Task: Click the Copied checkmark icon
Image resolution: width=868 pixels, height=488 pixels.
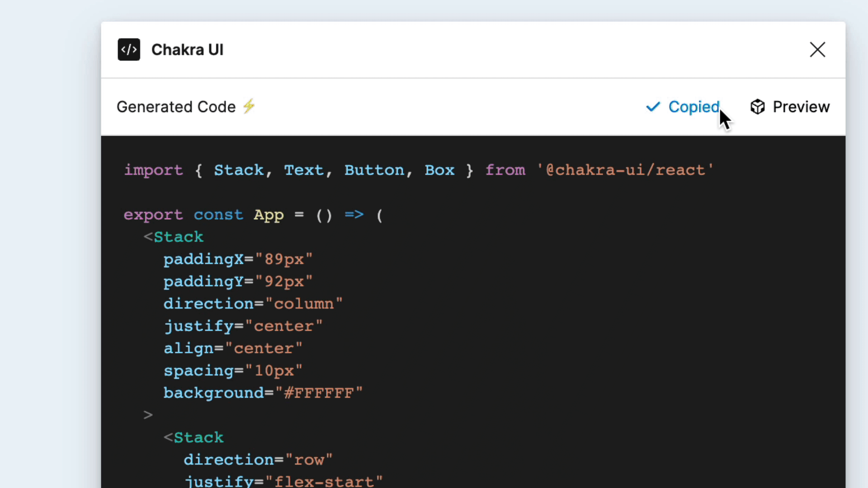Action: click(x=653, y=107)
